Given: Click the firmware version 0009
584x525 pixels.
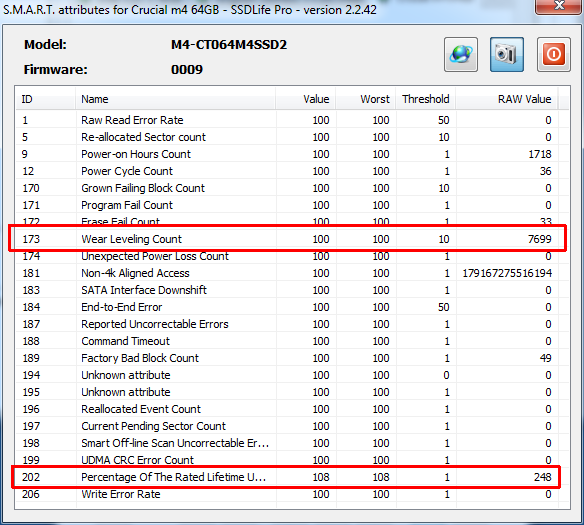Looking at the screenshot, I should tap(187, 70).
